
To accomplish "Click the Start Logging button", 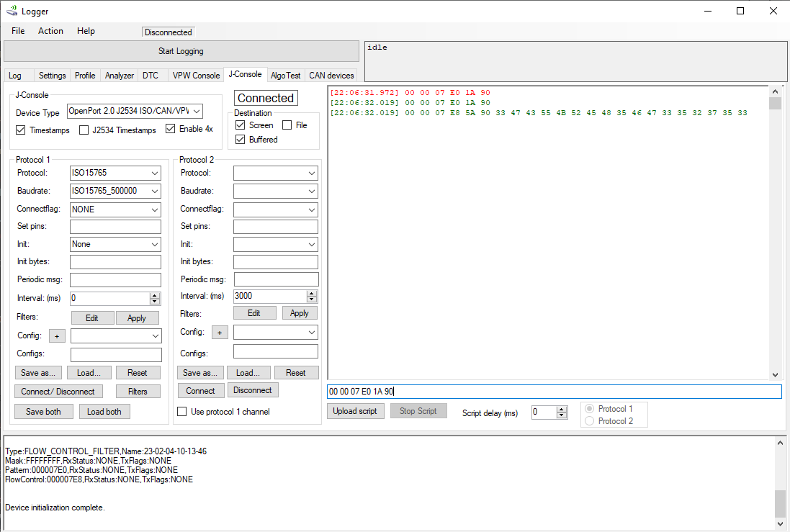I will tap(181, 51).
